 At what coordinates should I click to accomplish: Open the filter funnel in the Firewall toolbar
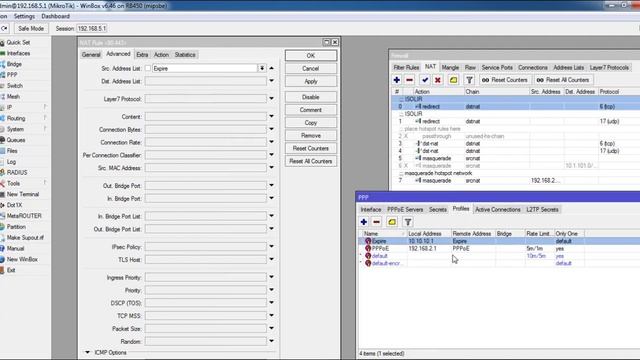[469, 80]
